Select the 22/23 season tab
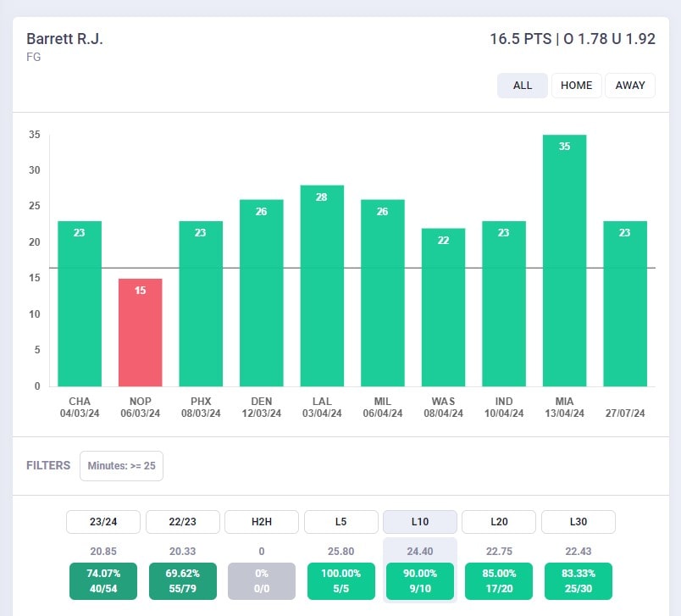 tap(182, 522)
